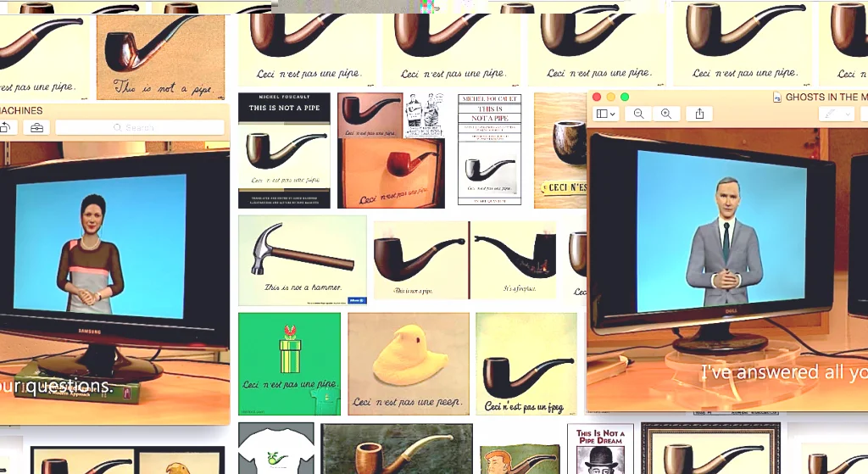Open the 'It's a fireplace' pipe image

pyautogui.click(x=514, y=260)
